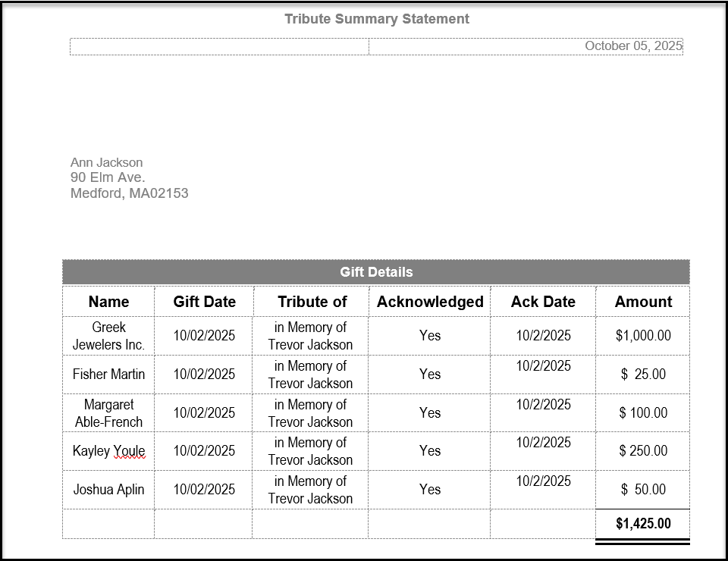Click Yes in the Margaret Able-French row
Image resolution: width=728 pixels, height=561 pixels.
click(x=430, y=413)
